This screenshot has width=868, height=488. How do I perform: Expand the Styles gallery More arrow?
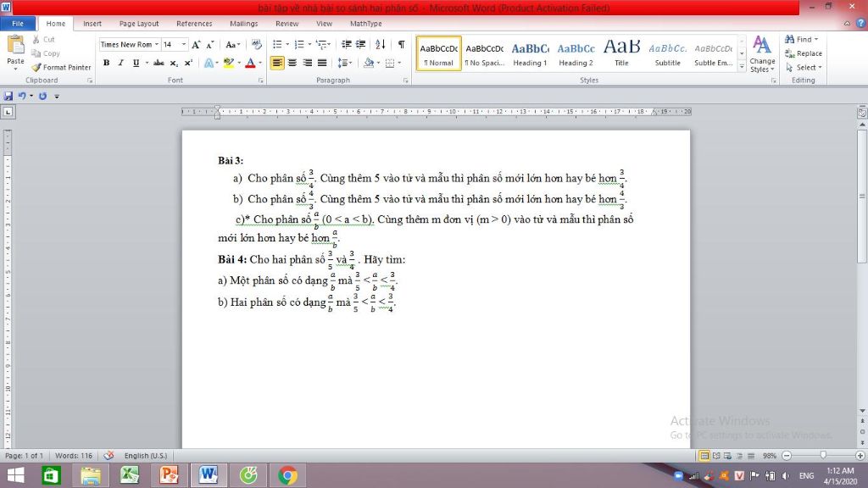click(742, 66)
